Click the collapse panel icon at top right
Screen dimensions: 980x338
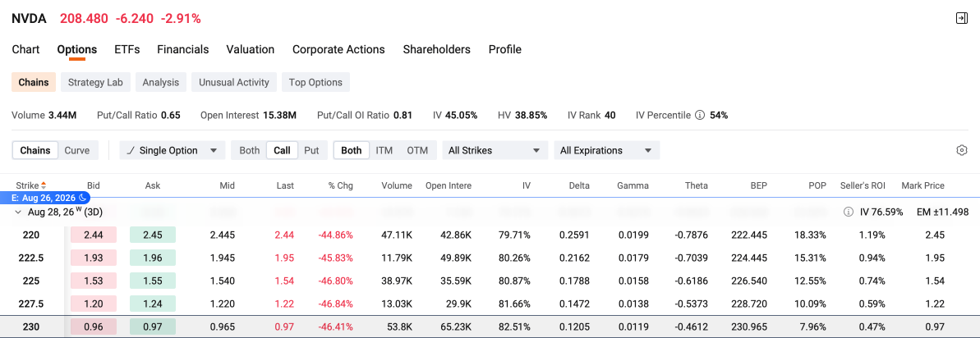coord(962,18)
